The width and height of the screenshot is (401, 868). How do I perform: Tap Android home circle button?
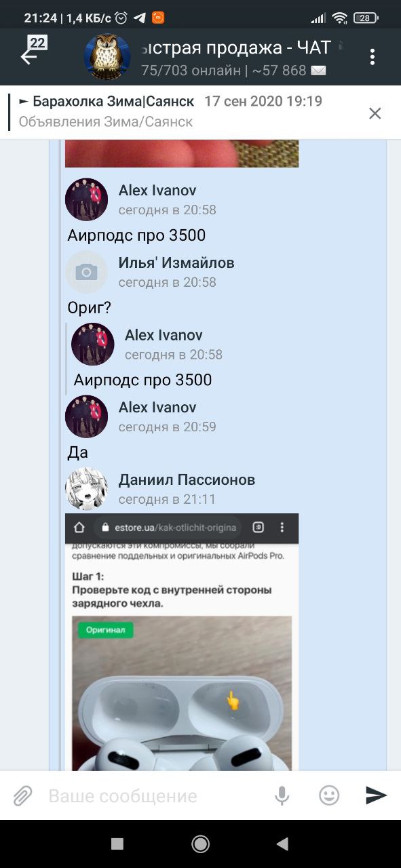[x=200, y=844]
